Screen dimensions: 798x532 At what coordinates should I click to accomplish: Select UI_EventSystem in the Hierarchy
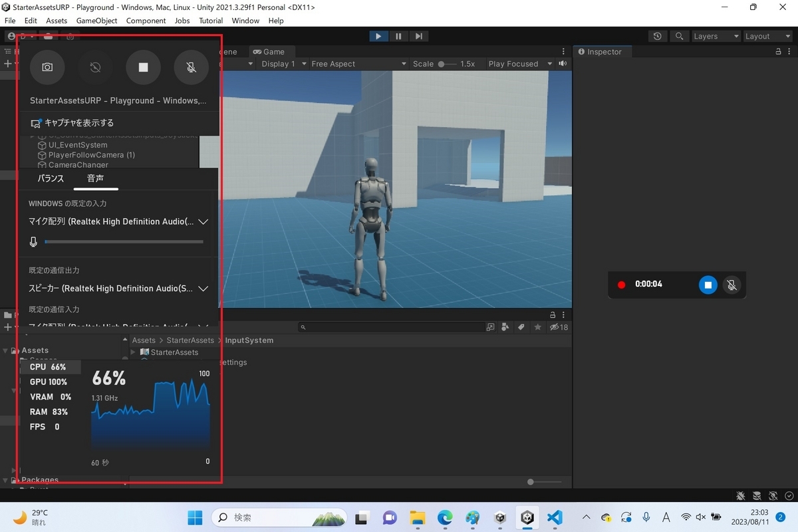pos(78,145)
